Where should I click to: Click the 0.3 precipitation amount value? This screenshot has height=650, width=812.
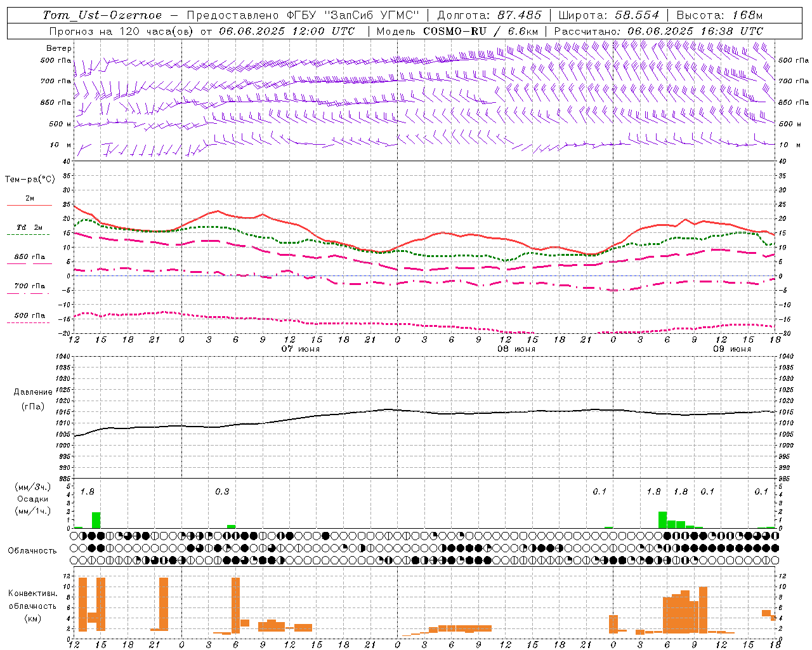pyautogui.click(x=222, y=491)
